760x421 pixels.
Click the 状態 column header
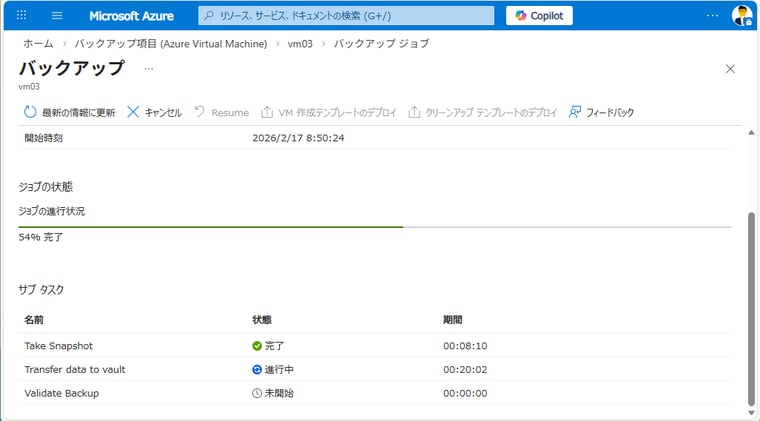(x=262, y=320)
